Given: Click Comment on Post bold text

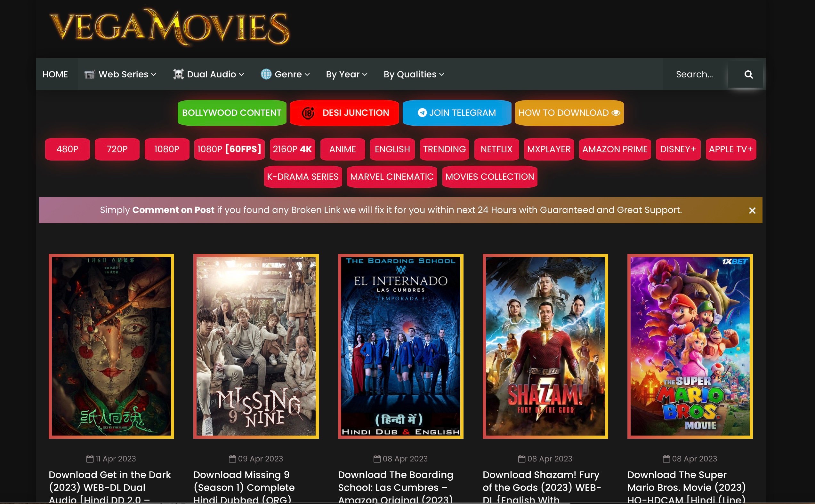Looking at the screenshot, I should point(173,210).
